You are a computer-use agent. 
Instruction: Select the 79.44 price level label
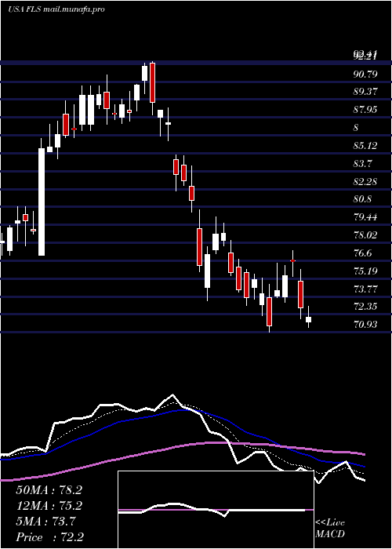[x=365, y=217]
